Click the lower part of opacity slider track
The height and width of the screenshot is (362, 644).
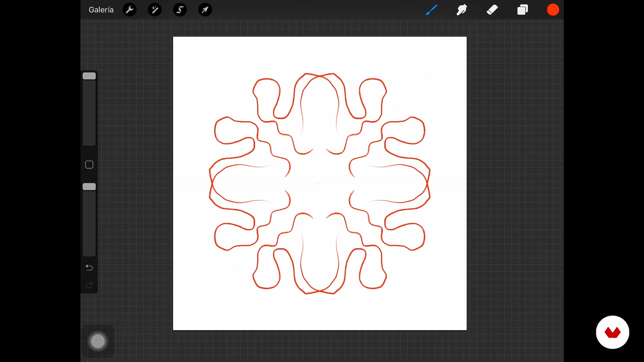[89, 238]
